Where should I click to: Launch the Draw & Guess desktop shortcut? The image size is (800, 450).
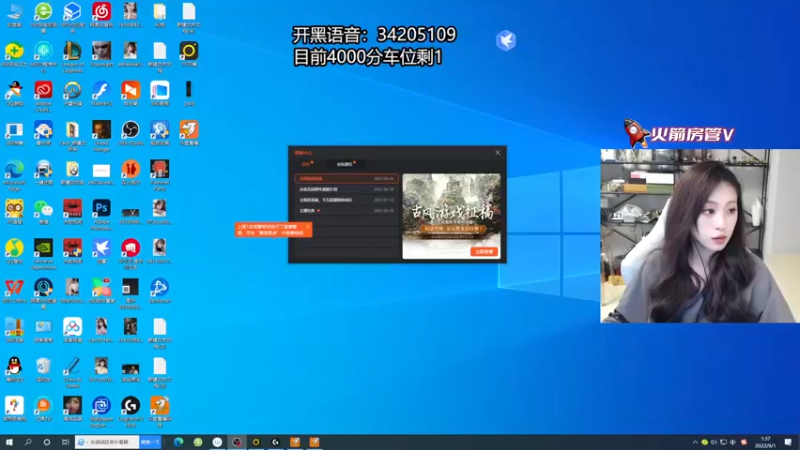[x=72, y=372]
